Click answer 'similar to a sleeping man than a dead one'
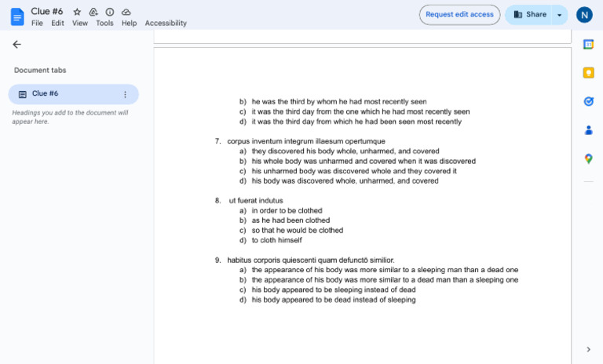Image resolution: width=603 pixels, height=364 pixels. pos(385,270)
